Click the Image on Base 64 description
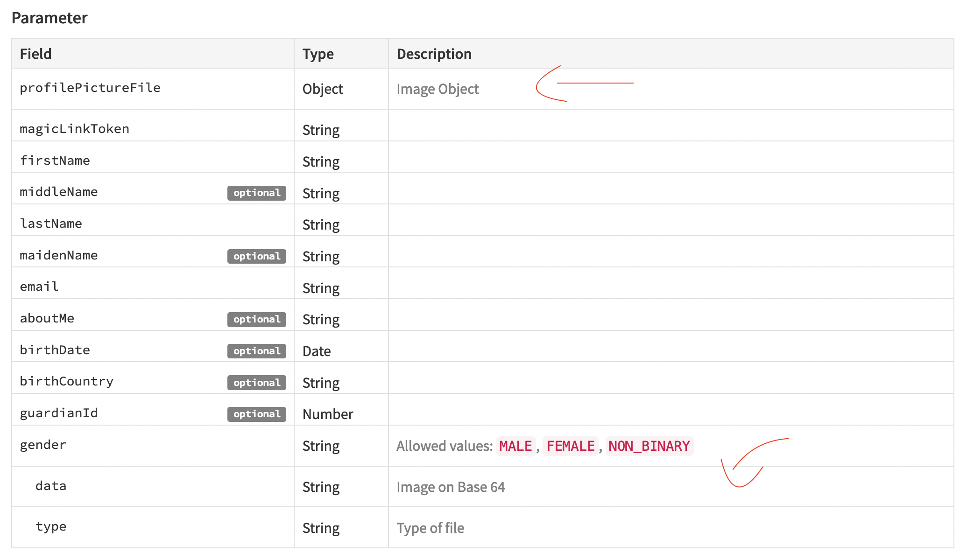The height and width of the screenshot is (560, 960). click(451, 487)
